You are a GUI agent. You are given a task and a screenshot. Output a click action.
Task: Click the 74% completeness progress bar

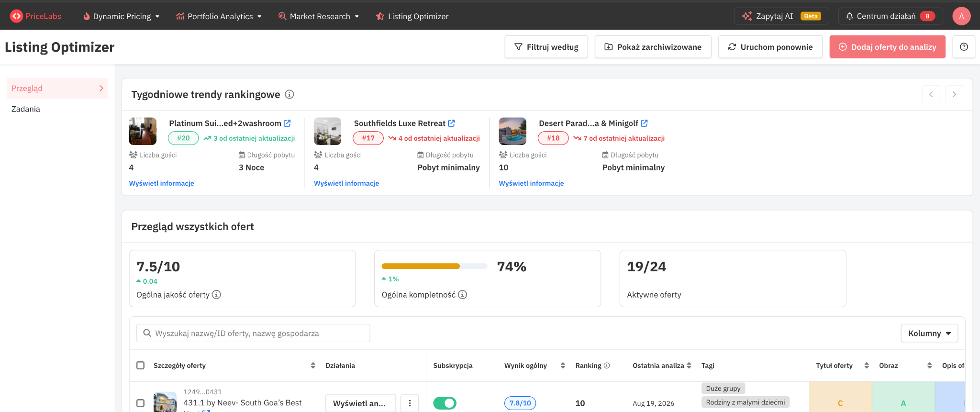(x=434, y=266)
